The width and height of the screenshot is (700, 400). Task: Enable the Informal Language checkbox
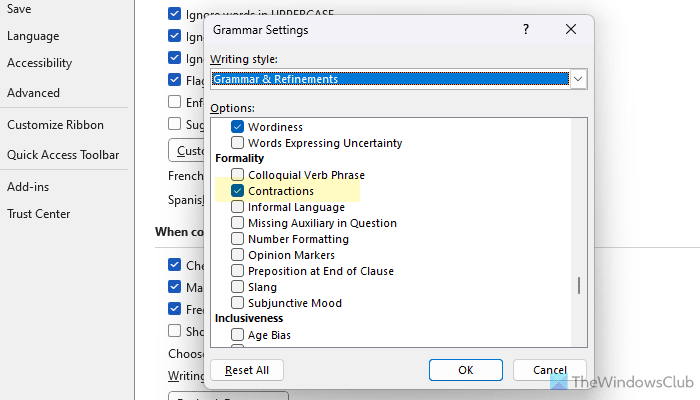click(238, 207)
